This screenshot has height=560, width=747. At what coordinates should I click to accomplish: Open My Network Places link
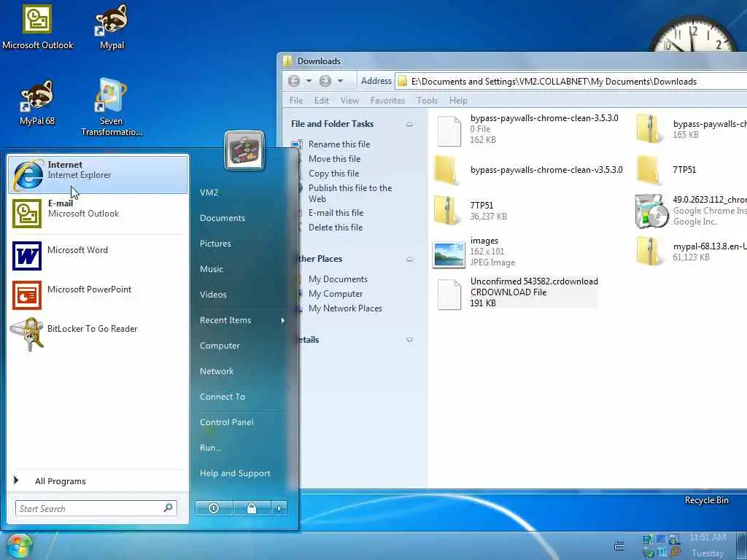point(345,308)
